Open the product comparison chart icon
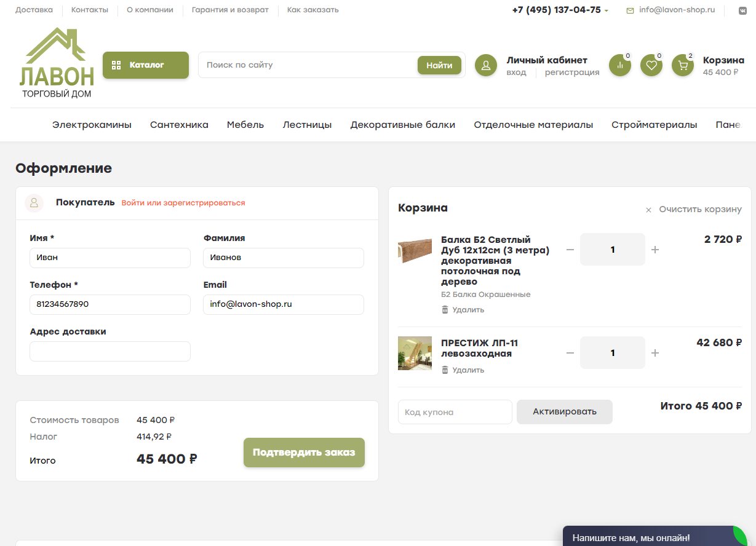This screenshot has width=756, height=546. (619, 65)
